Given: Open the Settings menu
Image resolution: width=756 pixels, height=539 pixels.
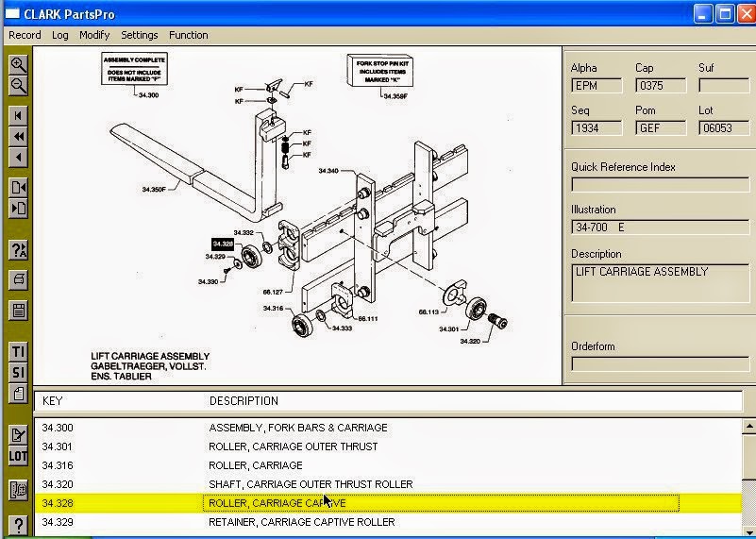Looking at the screenshot, I should (x=140, y=35).
